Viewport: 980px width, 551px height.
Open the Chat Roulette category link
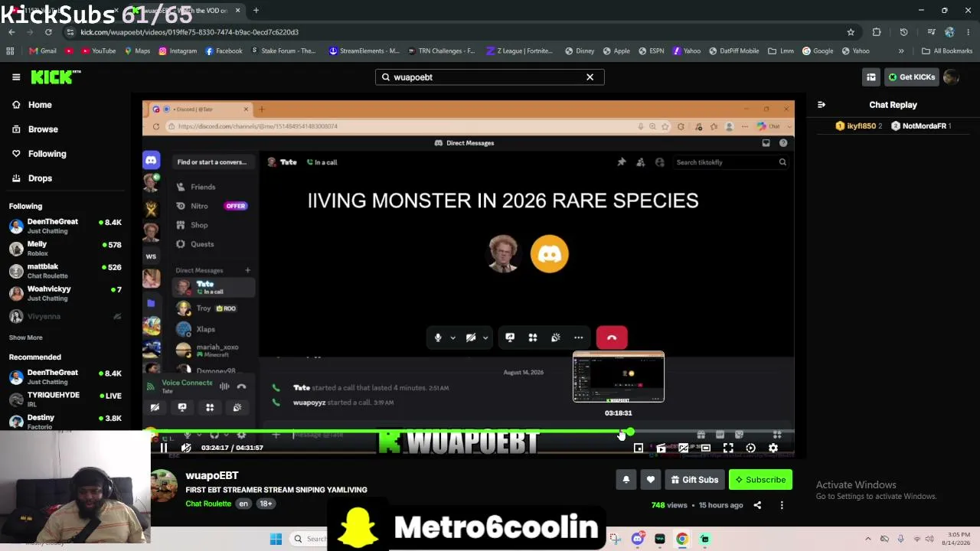tap(208, 504)
